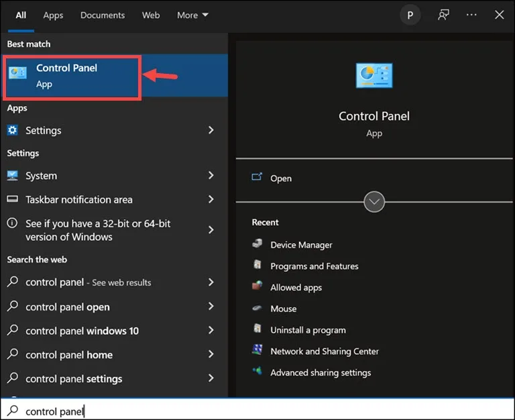Expand the 'control panel settings' suggestion arrow
The width and height of the screenshot is (515, 420).
211,378
